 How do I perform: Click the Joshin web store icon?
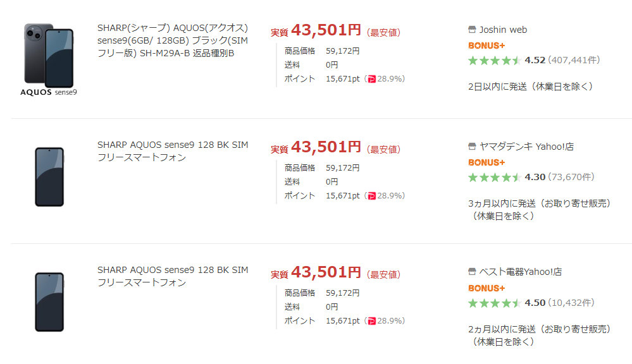[472, 30]
